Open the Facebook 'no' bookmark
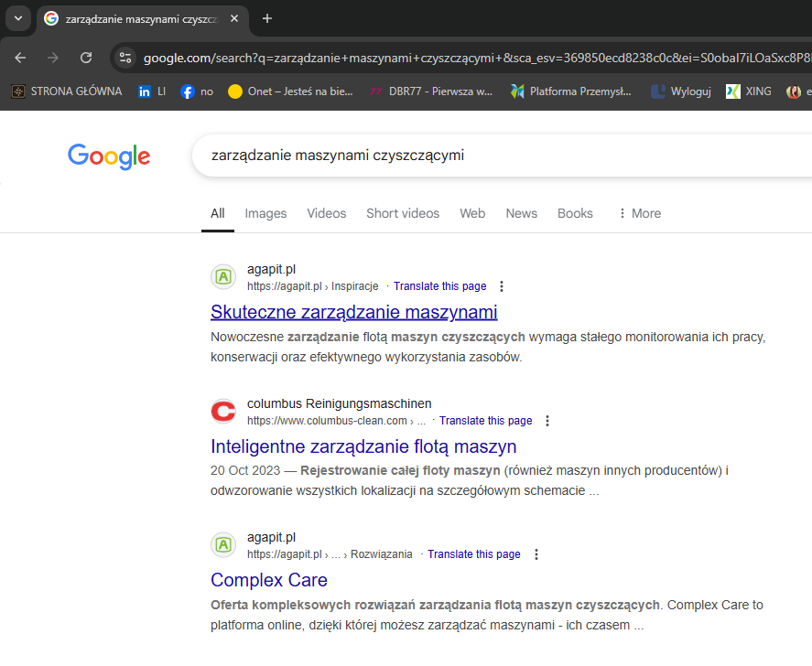Image resolution: width=812 pixels, height=666 pixels. tap(197, 91)
